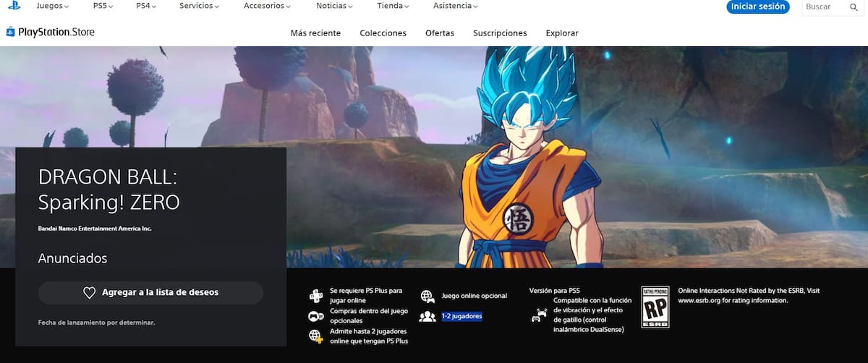The height and width of the screenshot is (363, 868).
Task: Open the Servicios dropdown
Action: (x=200, y=6)
